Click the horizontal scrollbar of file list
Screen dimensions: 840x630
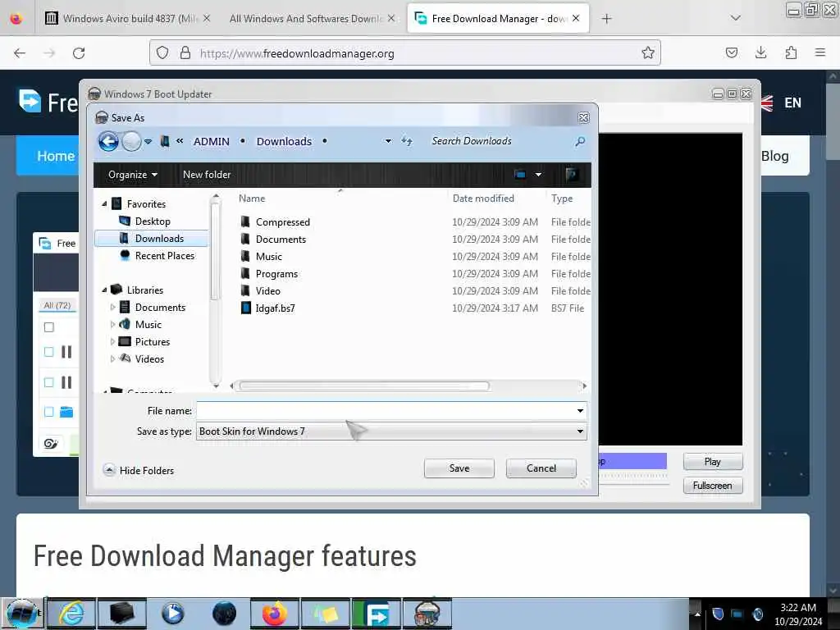(x=364, y=386)
